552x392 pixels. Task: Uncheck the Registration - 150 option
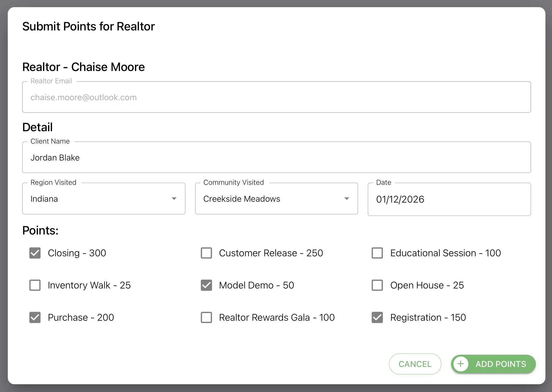point(377,317)
